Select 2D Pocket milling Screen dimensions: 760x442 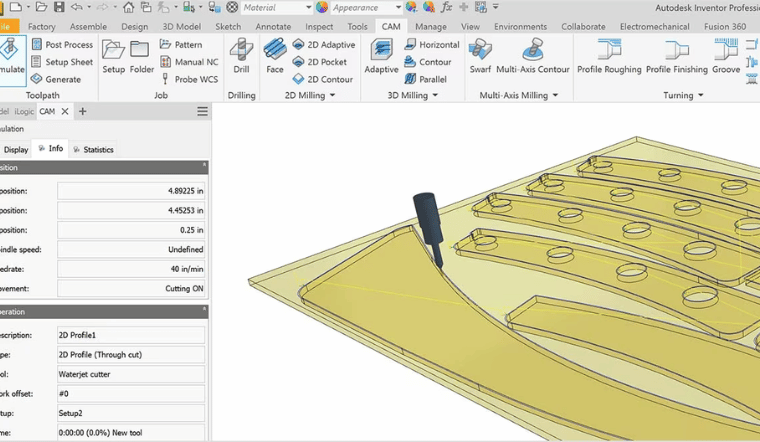point(320,62)
